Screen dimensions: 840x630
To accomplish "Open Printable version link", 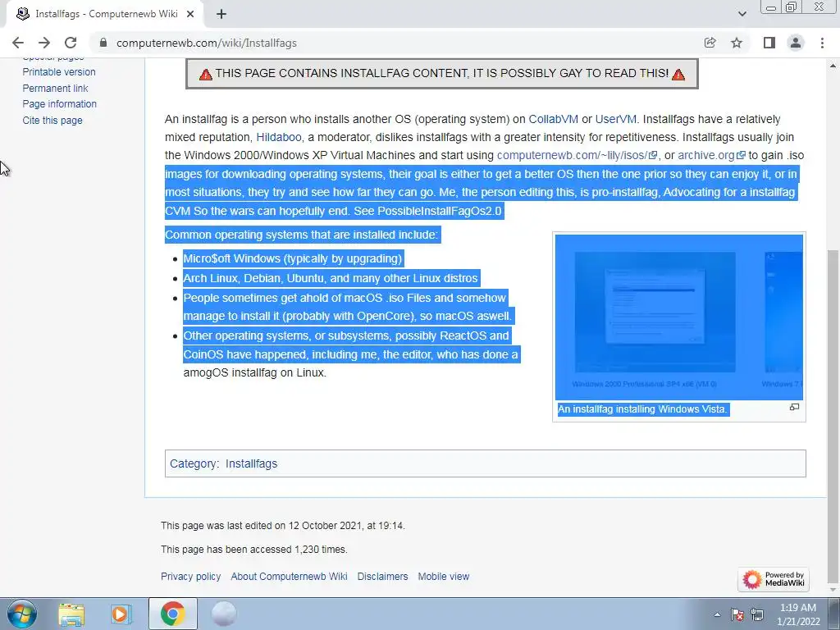I will click(59, 72).
